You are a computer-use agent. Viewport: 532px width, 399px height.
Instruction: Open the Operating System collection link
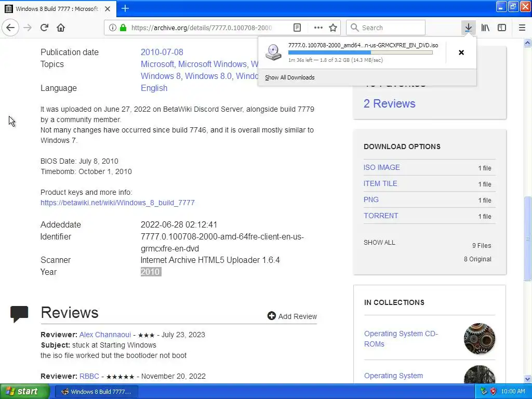pos(394,376)
